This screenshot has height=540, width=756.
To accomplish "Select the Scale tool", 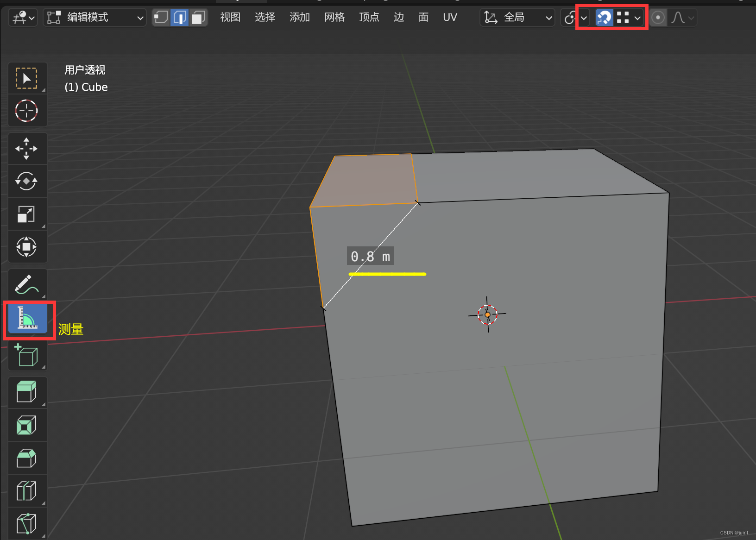I will pyautogui.click(x=27, y=214).
